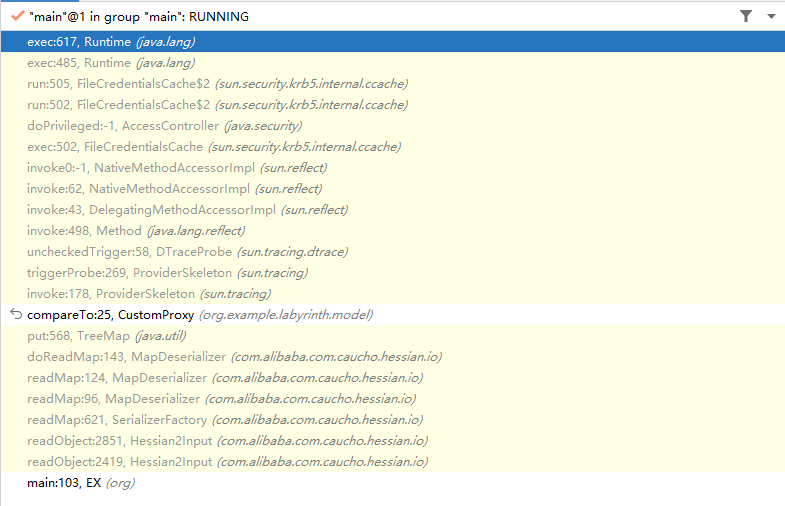Select the doReadMap:143 MapDeserializer frame

point(234,357)
